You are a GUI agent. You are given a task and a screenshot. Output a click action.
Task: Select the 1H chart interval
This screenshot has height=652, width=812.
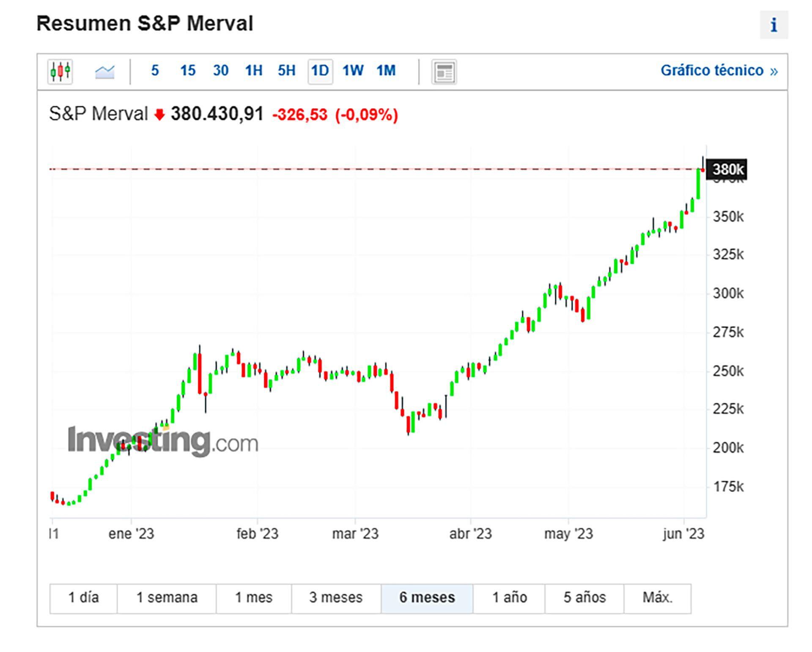(x=254, y=71)
